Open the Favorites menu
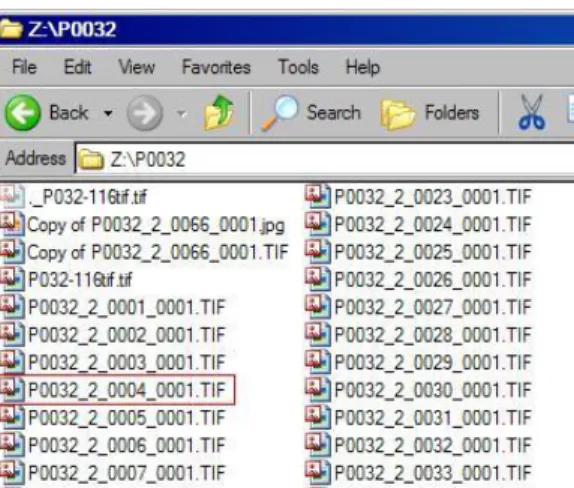 click(x=216, y=67)
